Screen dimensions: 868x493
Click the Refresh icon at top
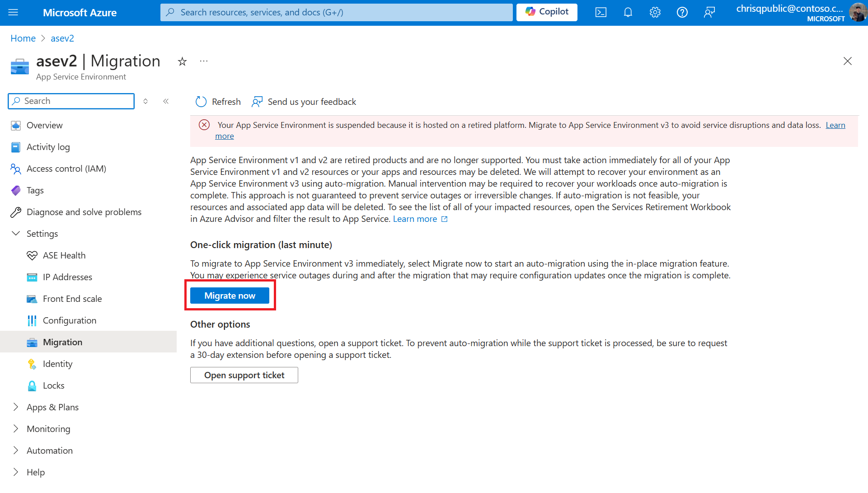pyautogui.click(x=201, y=101)
